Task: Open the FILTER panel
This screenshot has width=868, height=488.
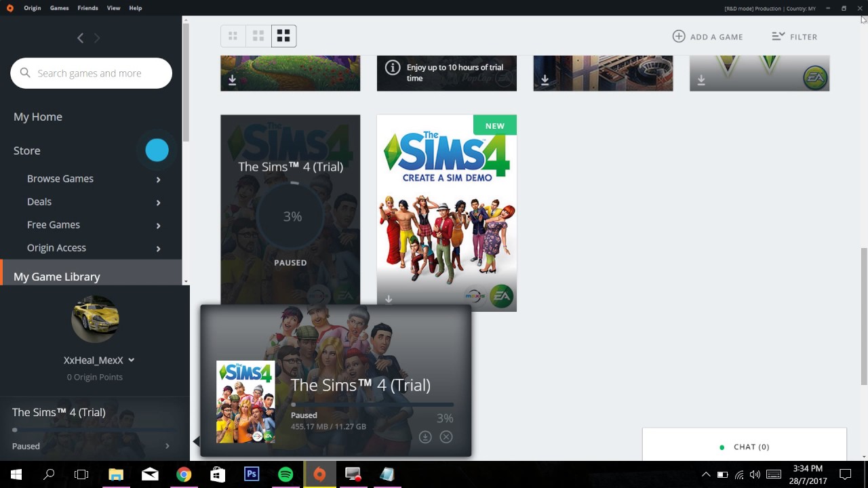Action: 794,37
